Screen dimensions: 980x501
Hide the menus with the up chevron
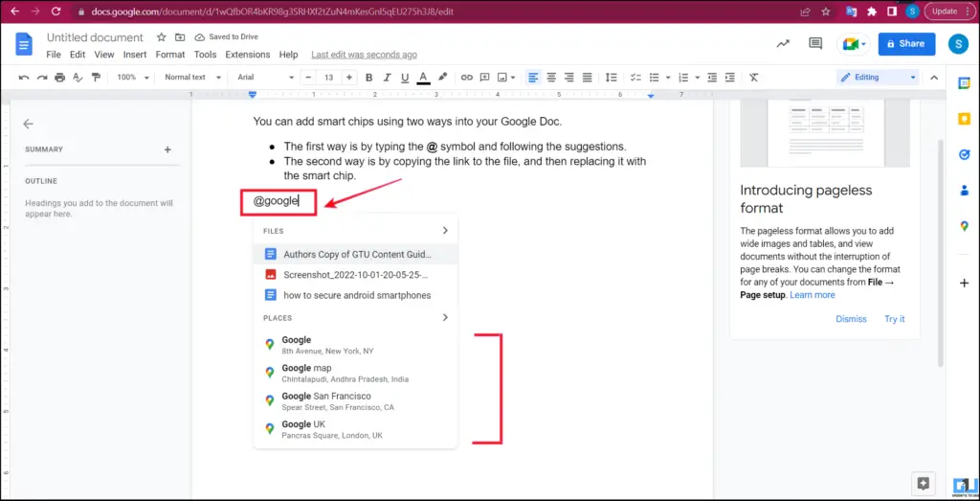[x=934, y=78]
